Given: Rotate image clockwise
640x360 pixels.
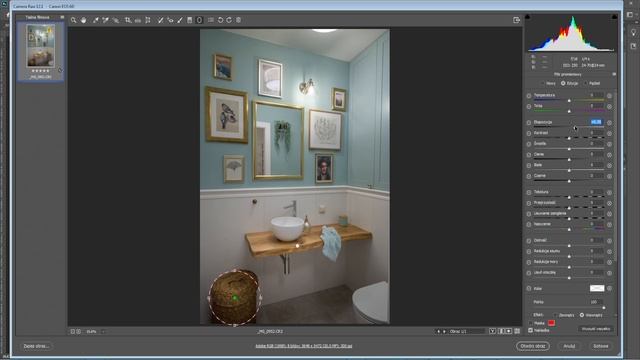Looking at the screenshot, I should point(229,20).
